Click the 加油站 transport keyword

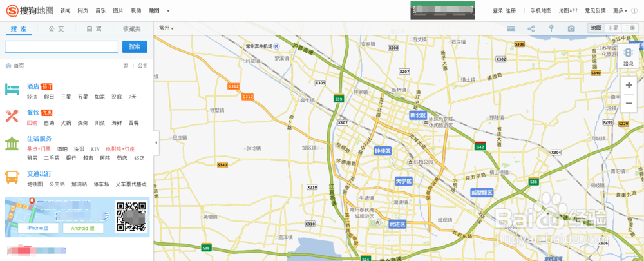tap(79, 184)
